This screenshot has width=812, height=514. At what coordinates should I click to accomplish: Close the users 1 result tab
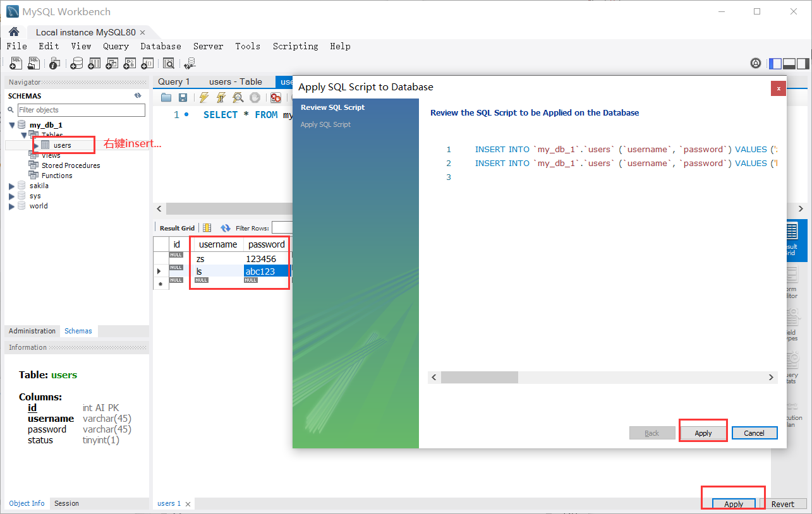point(188,504)
